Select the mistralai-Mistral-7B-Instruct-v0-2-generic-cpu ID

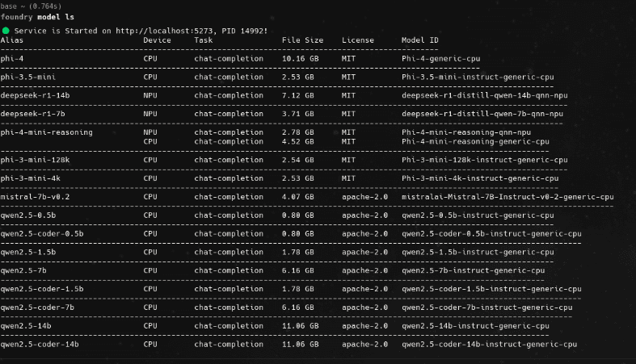[x=508, y=197]
